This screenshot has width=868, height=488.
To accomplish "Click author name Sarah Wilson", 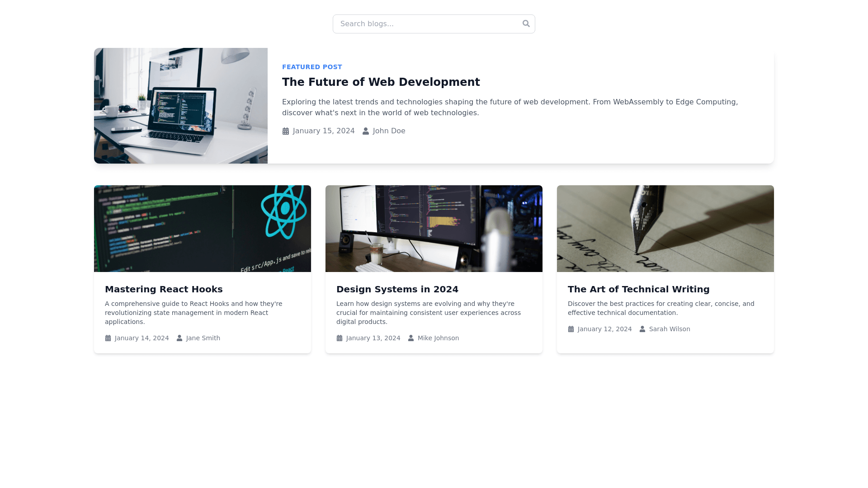I will [670, 329].
